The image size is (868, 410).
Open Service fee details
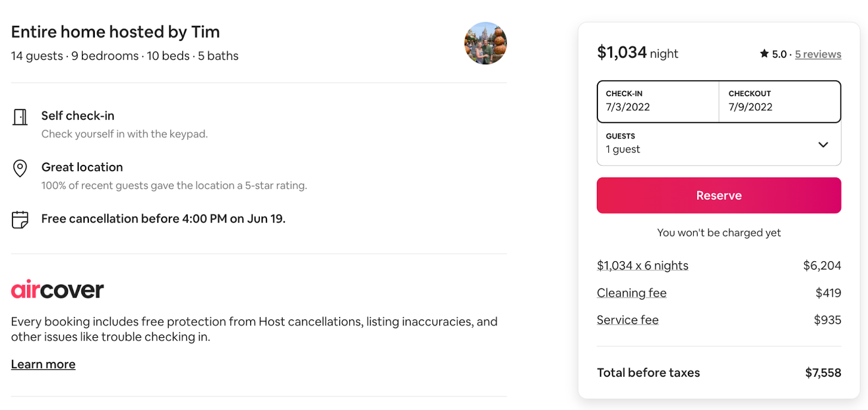(628, 320)
